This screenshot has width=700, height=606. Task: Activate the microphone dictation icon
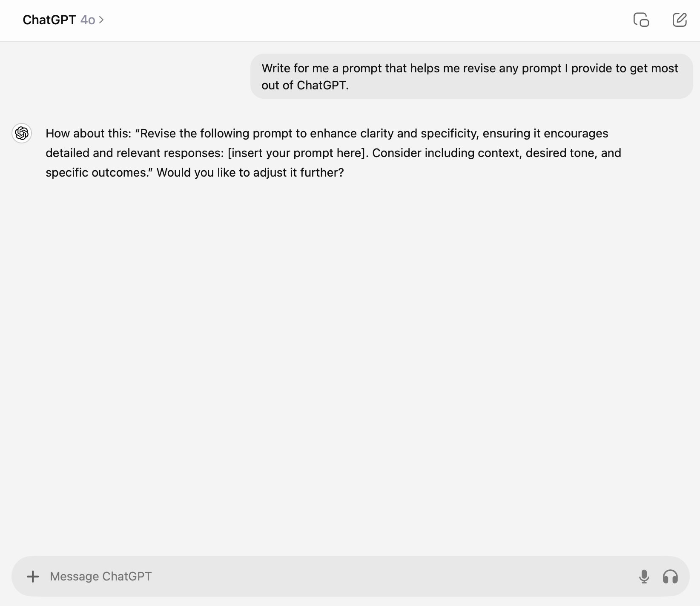click(644, 576)
